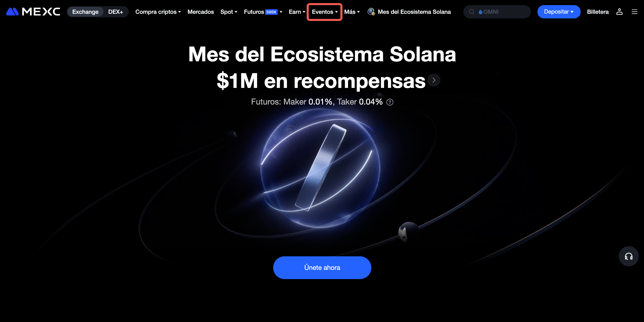
Task: Click the search magnifier icon
Action: point(472,12)
